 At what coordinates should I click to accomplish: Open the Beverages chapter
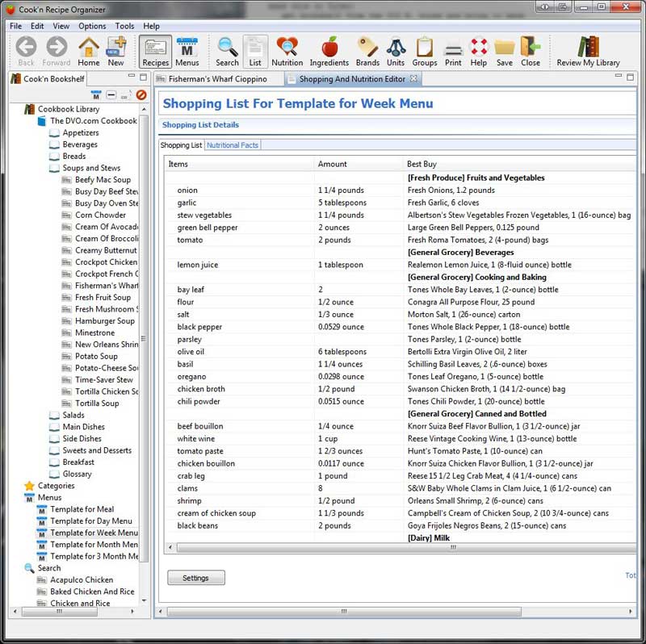coord(80,144)
